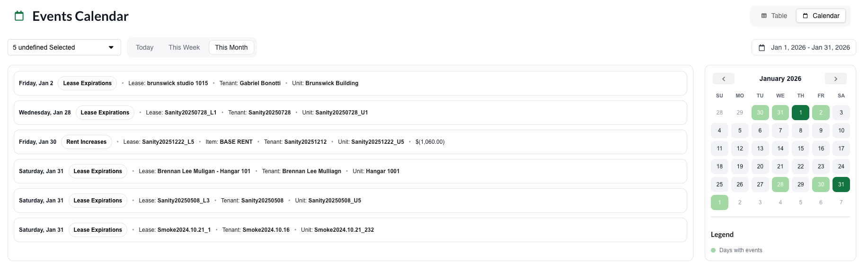Click lease 'Brennan Lee Muligan - Hangar 101'
The width and height of the screenshot is (868, 272).
[x=204, y=171]
